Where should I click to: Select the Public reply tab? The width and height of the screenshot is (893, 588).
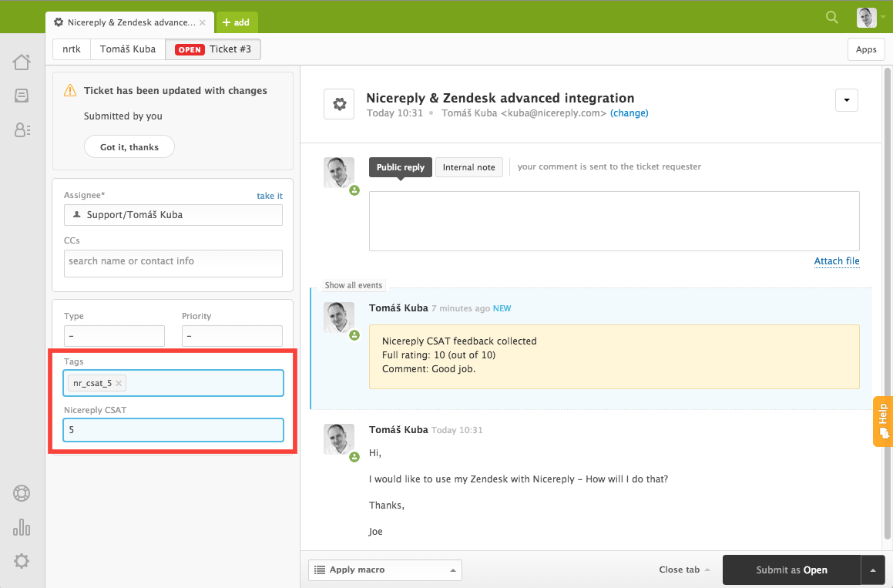[x=401, y=167]
